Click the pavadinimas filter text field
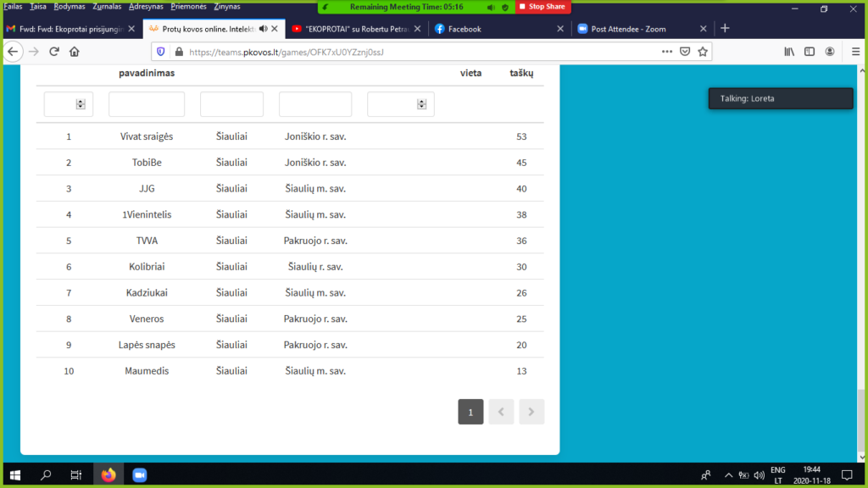Screen dimensions: 868x488 click(147, 104)
